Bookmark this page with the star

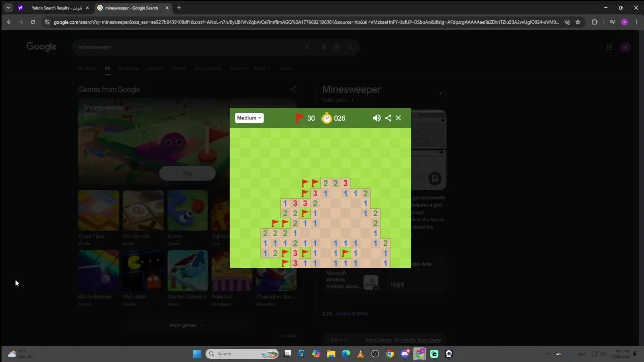[578, 22]
